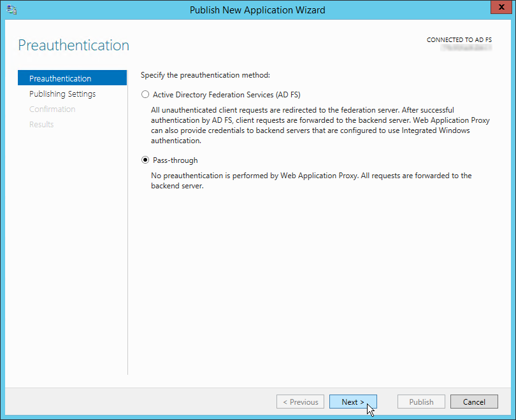516x420 pixels.
Task: Open the Publishing Settings step
Action: tap(62, 94)
